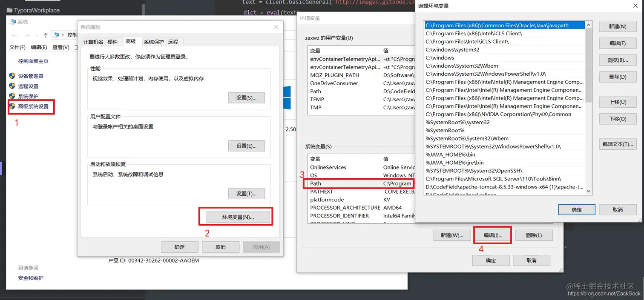Select the platformcode variable row
The image size is (644, 300).
pos(361,200)
